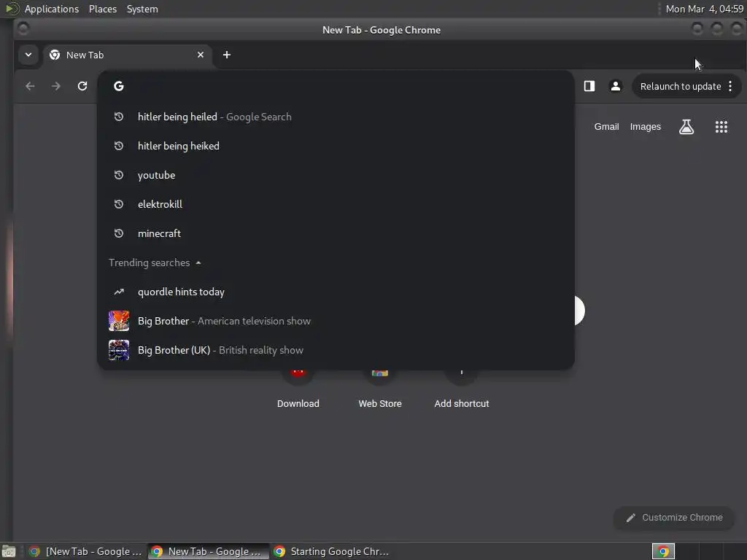This screenshot has height=560, width=747.
Task: Select the 'elektrokill' suggestion
Action: [336, 204]
